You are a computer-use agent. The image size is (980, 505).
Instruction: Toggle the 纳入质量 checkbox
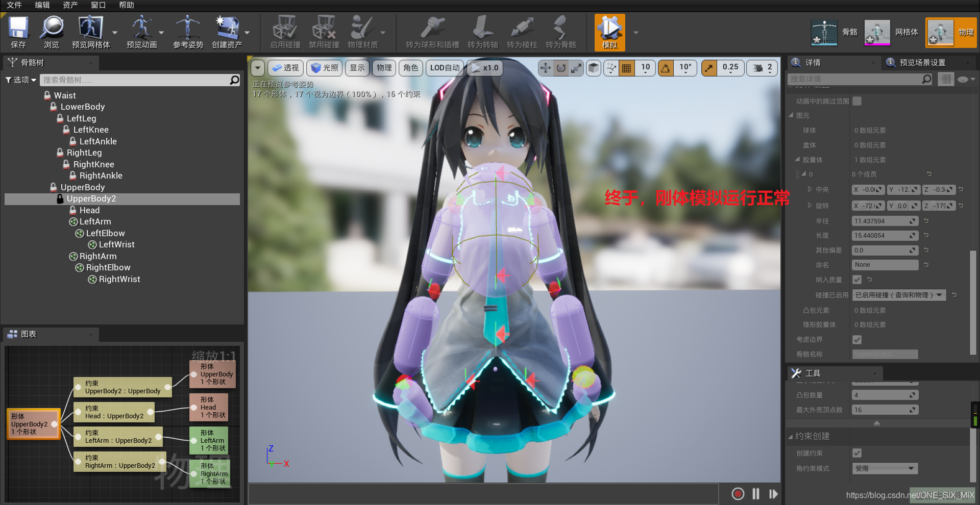coord(857,280)
